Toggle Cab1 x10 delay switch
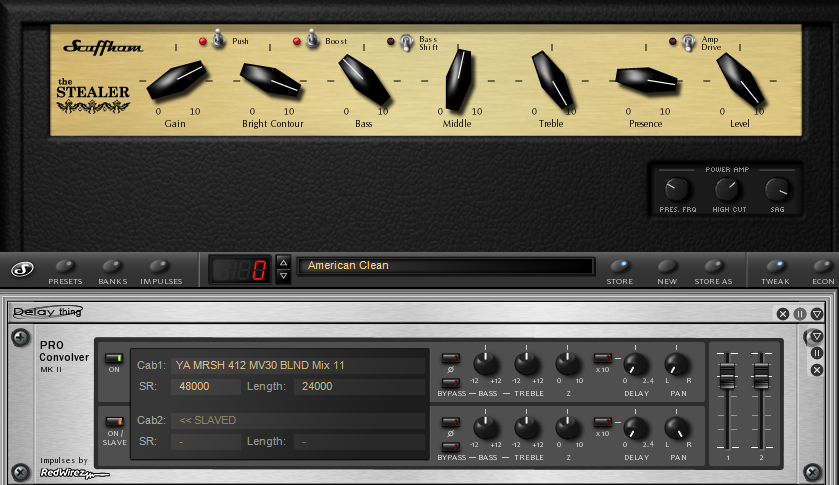This screenshot has width=839, height=485. (602, 357)
